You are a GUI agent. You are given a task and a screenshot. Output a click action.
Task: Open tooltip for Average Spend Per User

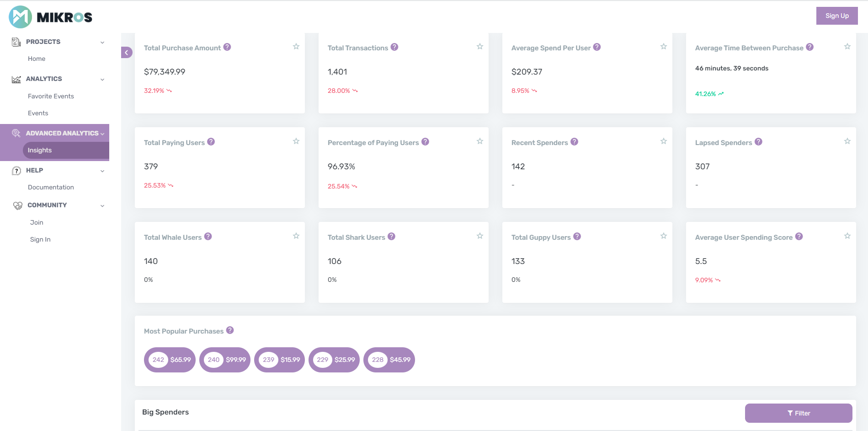(597, 47)
